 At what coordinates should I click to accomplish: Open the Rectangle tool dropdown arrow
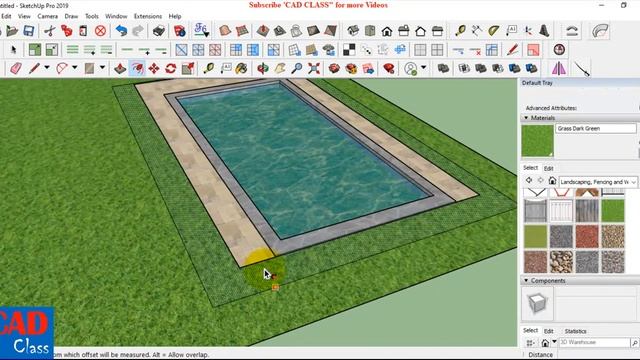pyautogui.click(x=102, y=68)
